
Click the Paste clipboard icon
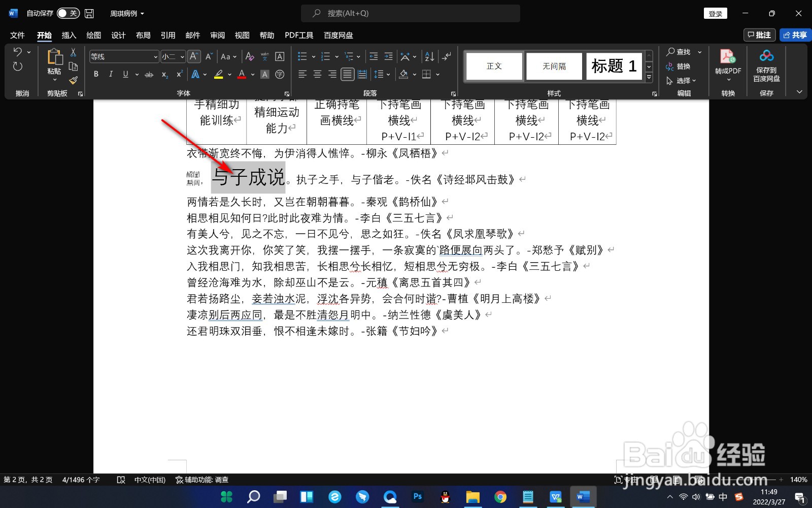[x=54, y=57]
